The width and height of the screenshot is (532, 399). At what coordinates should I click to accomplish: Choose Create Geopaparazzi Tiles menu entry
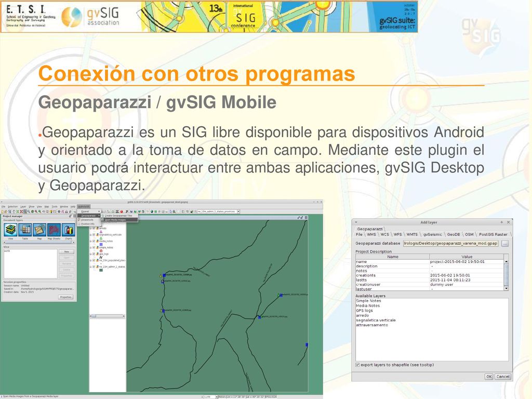coord(119,216)
